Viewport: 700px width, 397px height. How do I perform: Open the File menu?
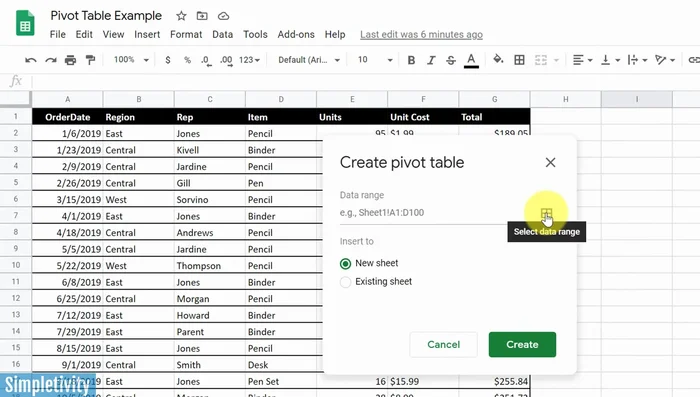[x=58, y=34]
